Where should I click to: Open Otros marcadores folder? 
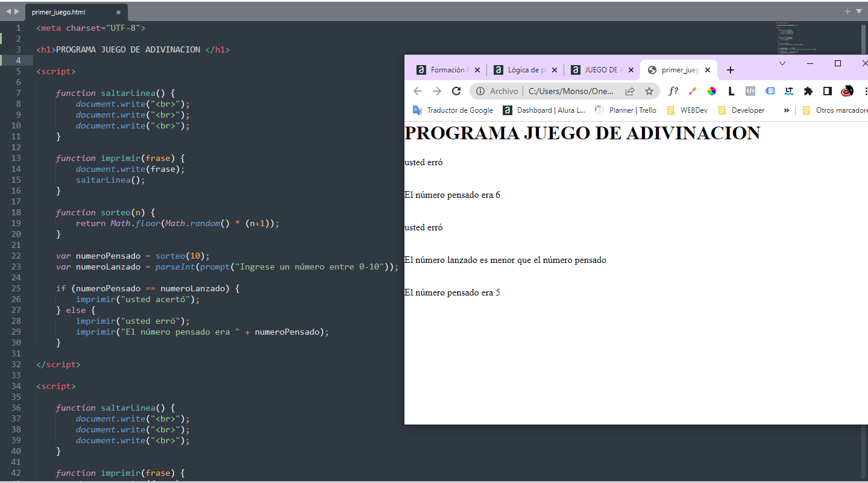point(835,110)
